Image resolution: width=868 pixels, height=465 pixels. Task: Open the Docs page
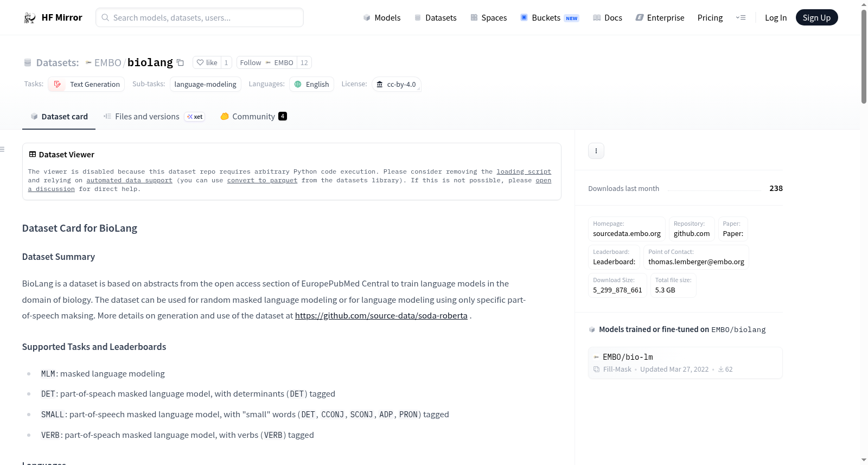pyautogui.click(x=608, y=18)
